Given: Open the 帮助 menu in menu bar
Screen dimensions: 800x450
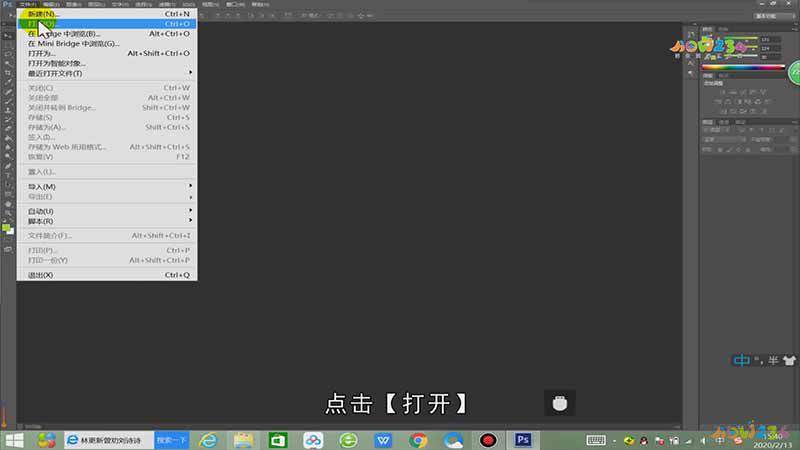Looking at the screenshot, I should point(260,4).
